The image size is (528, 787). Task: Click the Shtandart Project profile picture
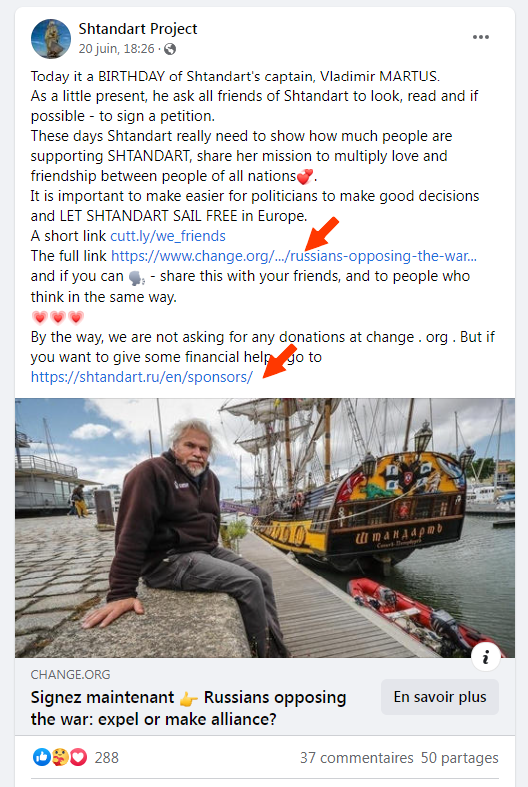pyautogui.click(x=51, y=39)
